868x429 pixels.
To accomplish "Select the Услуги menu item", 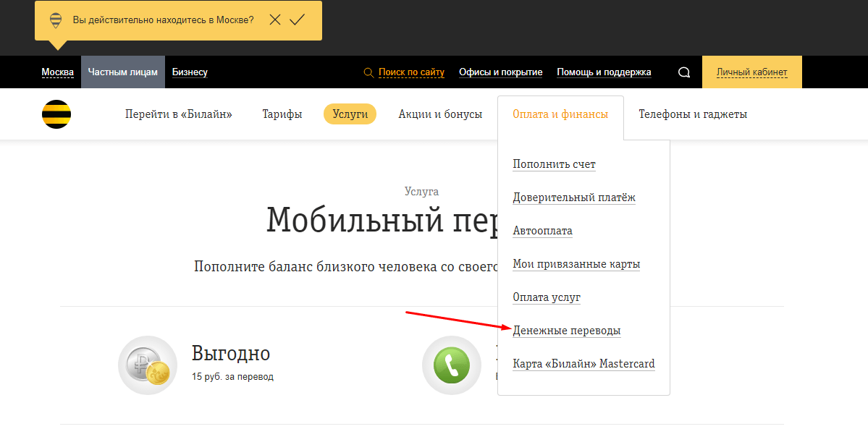I will 350,114.
